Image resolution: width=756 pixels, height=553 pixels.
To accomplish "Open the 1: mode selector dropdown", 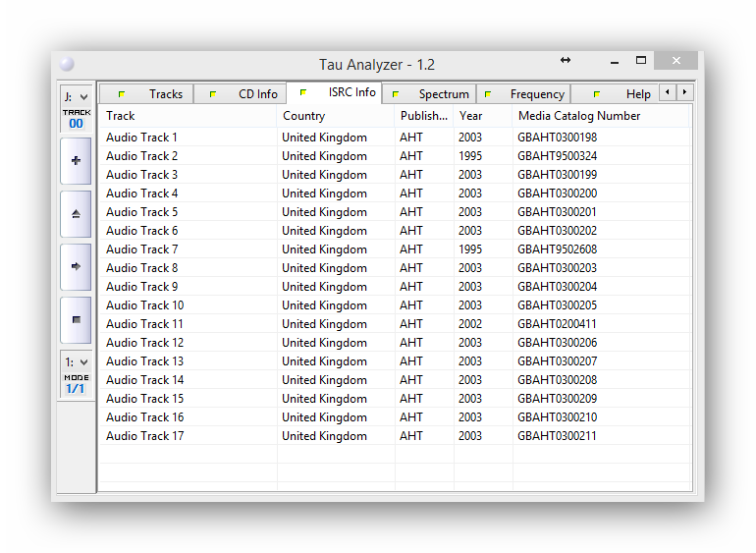I will [76, 361].
